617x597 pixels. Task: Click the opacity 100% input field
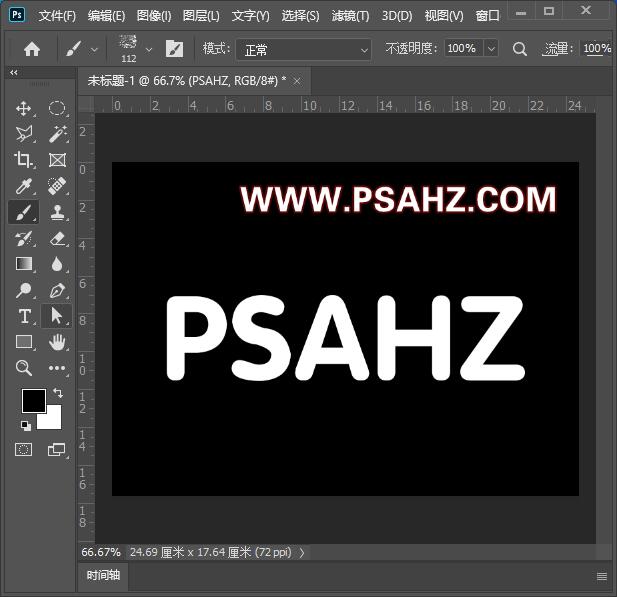(x=463, y=49)
